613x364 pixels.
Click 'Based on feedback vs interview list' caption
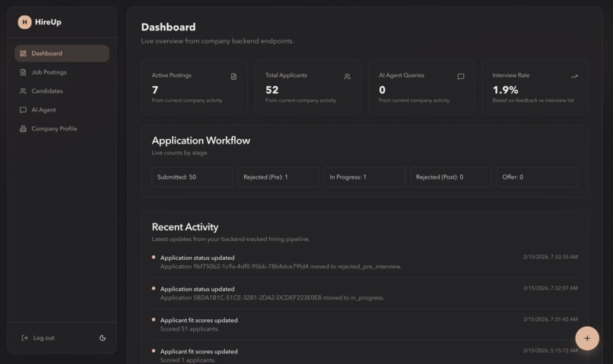pyautogui.click(x=533, y=100)
